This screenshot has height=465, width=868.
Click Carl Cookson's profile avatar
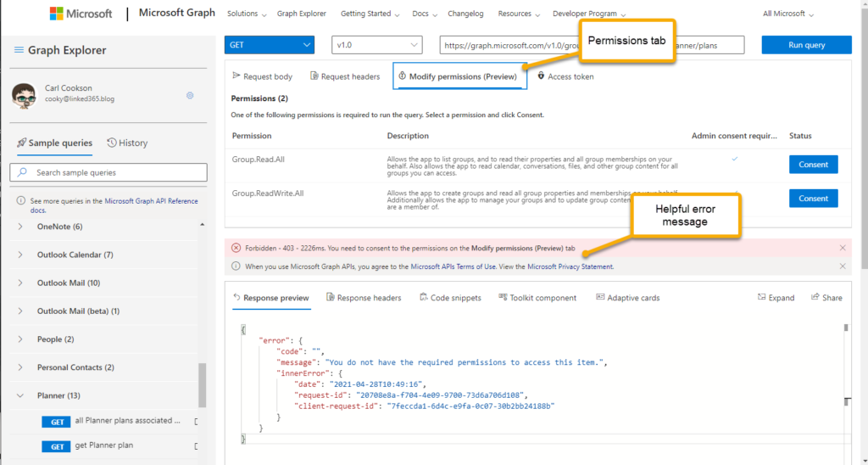click(24, 95)
